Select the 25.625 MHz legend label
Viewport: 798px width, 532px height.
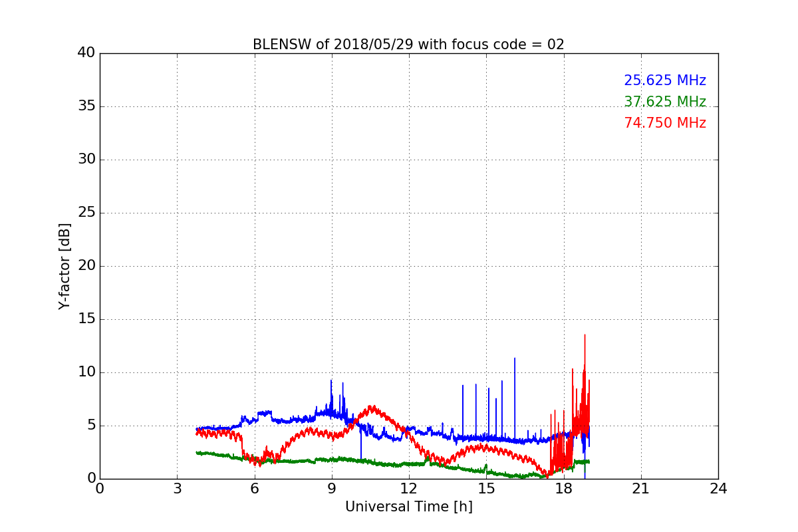pos(665,80)
